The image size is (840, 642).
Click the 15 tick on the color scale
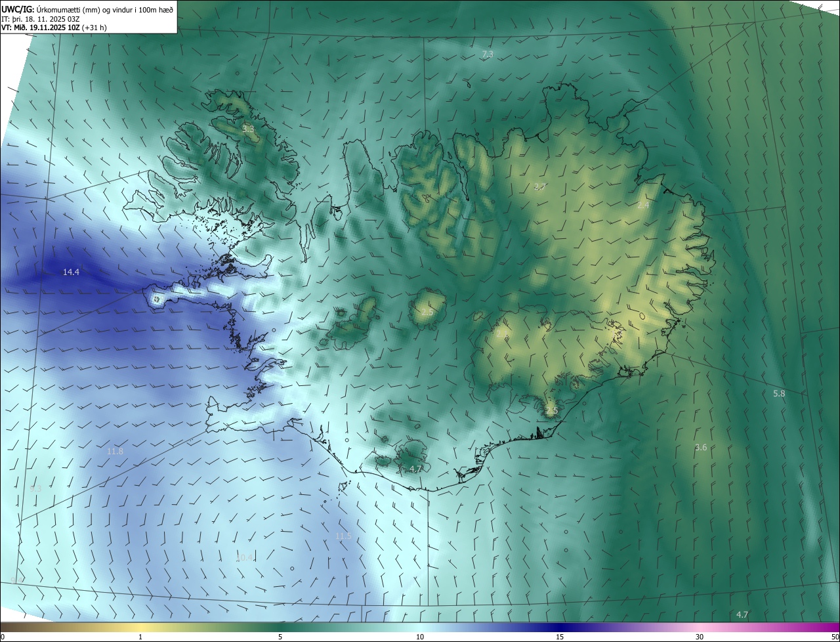[x=560, y=637]
